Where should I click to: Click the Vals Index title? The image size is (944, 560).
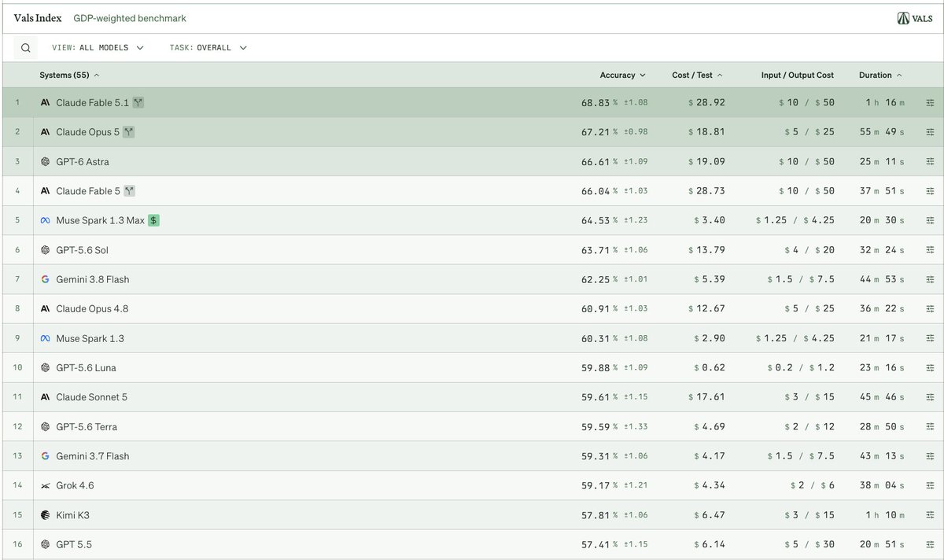pyautogui.click(x=38, y=18)
